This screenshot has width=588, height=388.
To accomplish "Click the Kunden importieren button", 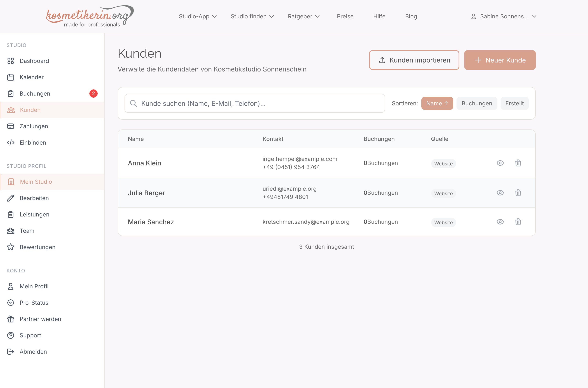I will coord(414,60).
